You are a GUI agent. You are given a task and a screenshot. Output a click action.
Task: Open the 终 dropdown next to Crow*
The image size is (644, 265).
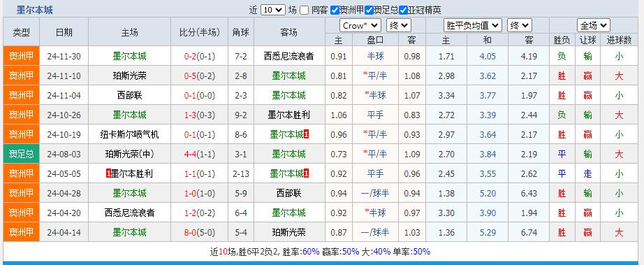[x=398, y=25]
